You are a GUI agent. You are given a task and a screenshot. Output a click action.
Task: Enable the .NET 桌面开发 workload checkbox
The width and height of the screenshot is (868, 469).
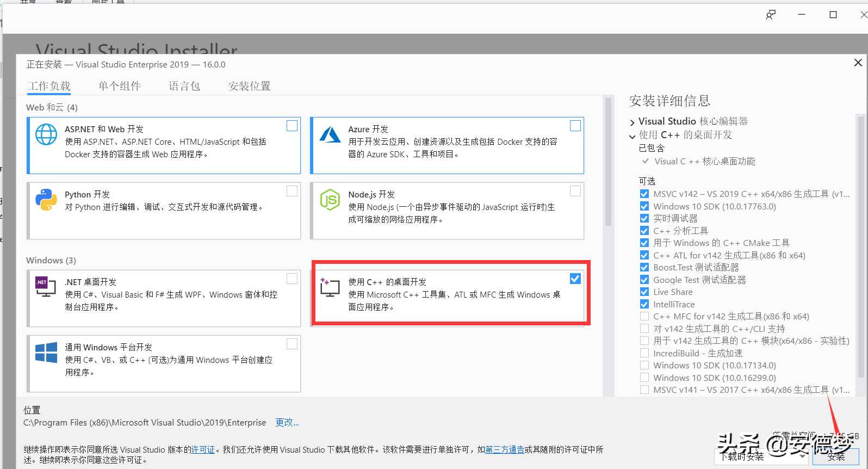click(x=292, y=279)
